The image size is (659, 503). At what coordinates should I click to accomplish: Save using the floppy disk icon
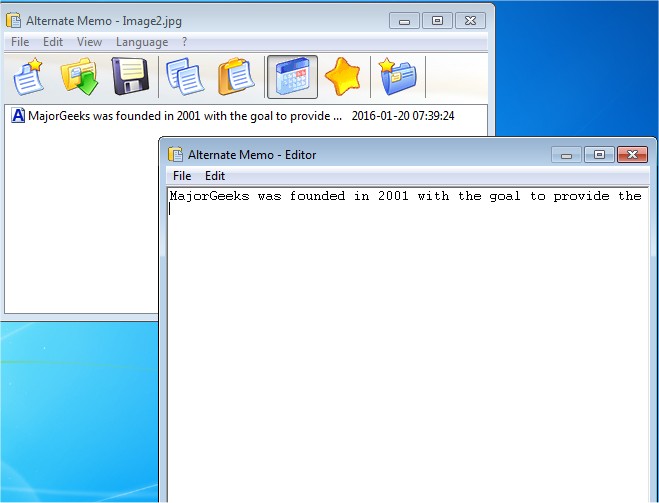(x=130, y=76)
